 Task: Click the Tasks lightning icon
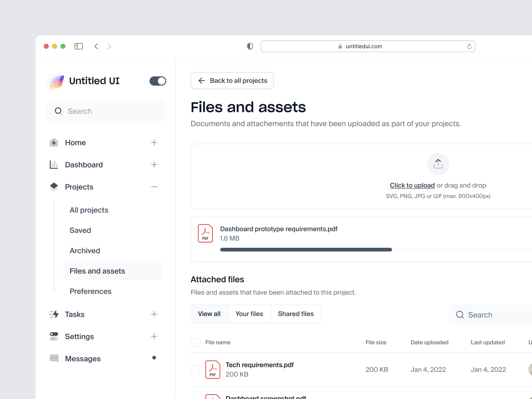coord(54,314)
